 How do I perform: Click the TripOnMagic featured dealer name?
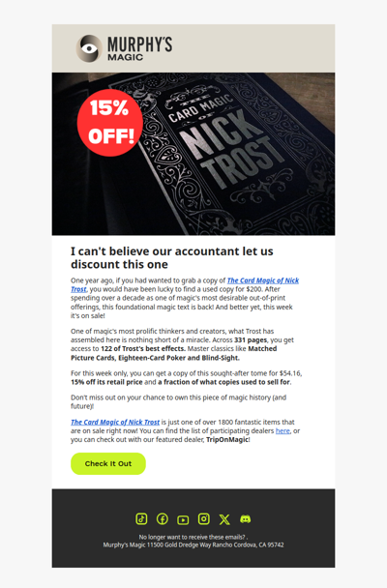(227, 439)
